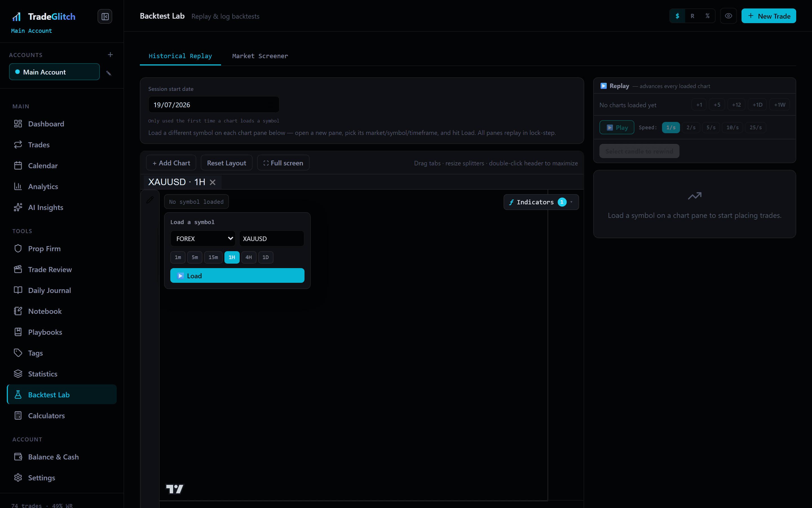Switch display unit to percent
Screen dimensions: 812x508
pyautogui.click(x=707, y=16)
